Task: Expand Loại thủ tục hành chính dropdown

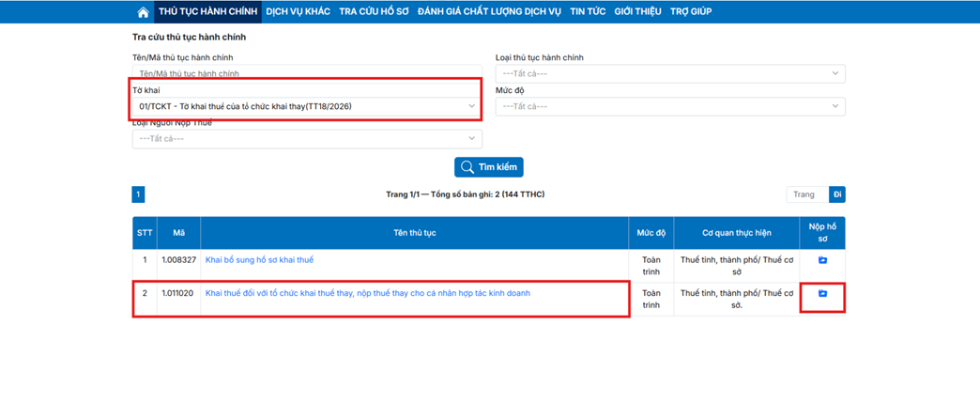Action: click(669, 73)
